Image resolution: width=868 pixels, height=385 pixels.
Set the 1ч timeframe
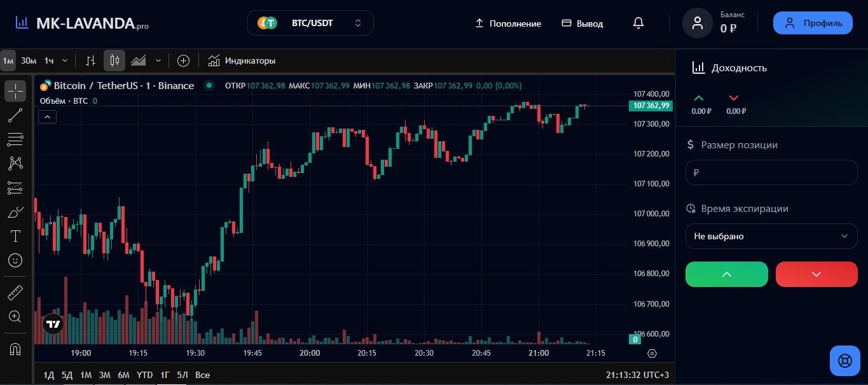48,60
